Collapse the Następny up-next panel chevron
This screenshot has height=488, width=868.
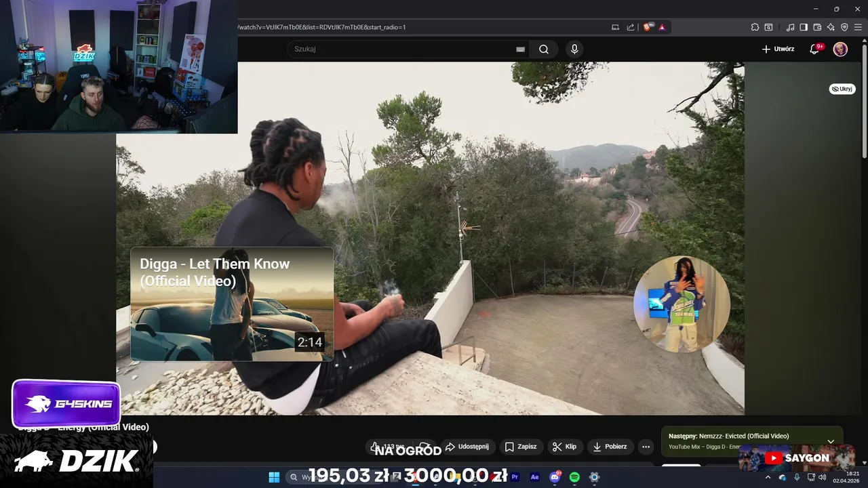tap(831, 441)
